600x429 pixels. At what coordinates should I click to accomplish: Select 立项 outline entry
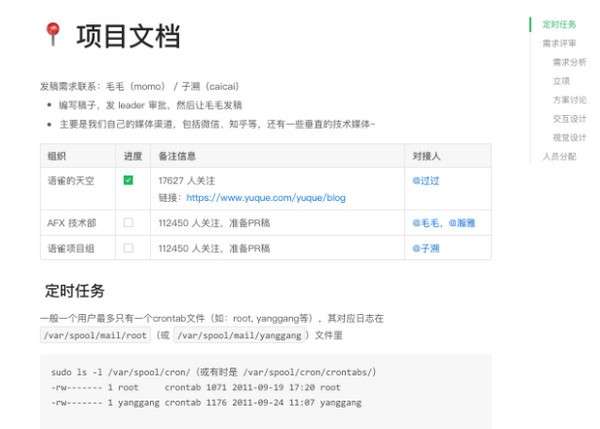[x=561, y=81]
